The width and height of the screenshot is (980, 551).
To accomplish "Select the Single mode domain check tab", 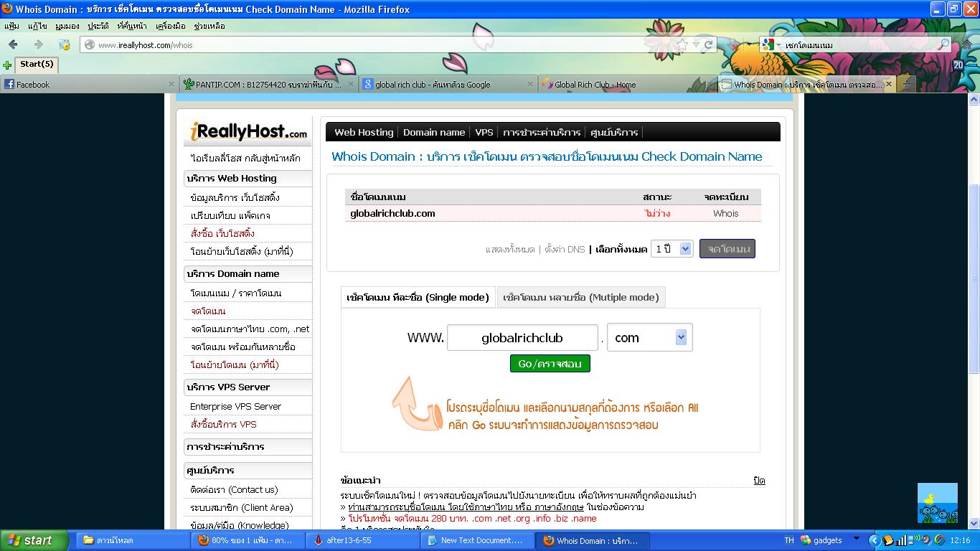I will (418, 297).
